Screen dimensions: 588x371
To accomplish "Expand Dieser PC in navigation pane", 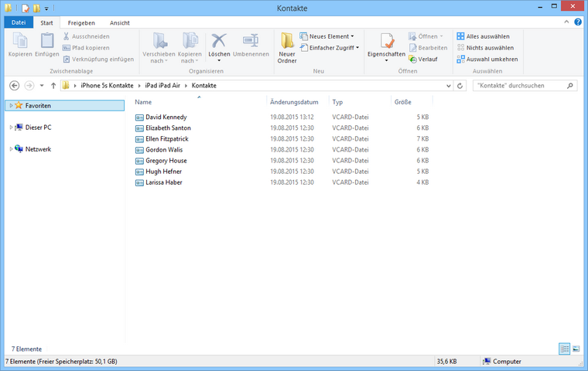I will tap(10, 127).
